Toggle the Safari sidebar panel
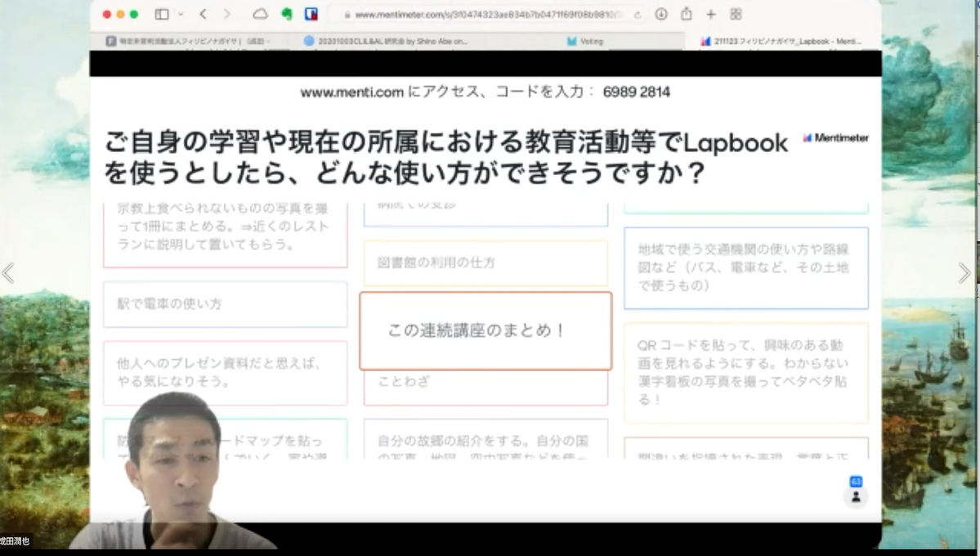Image resolution: width=980 pixels, height=556 pixels. click(162, 14)
